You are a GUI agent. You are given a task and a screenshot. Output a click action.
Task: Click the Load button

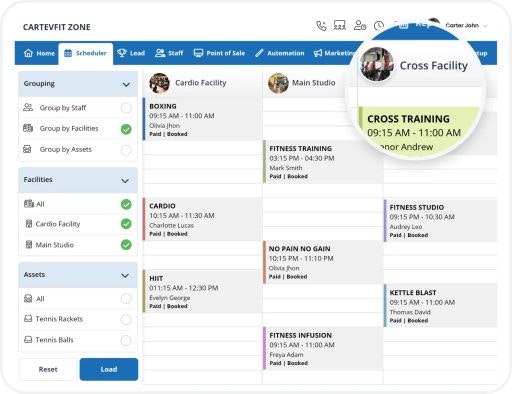(x=109, y=369)
